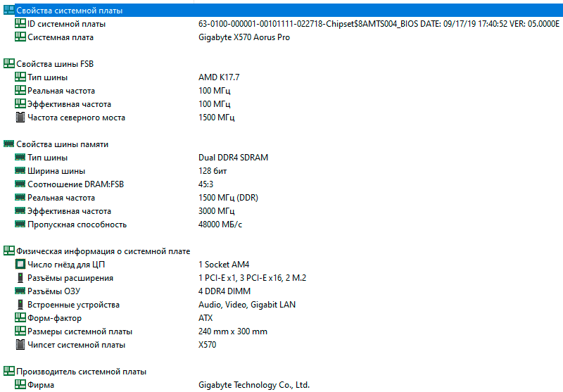Click the icon of 'Производитель системной платы' section
Screen dimensions: 563x392
[9, 371]
